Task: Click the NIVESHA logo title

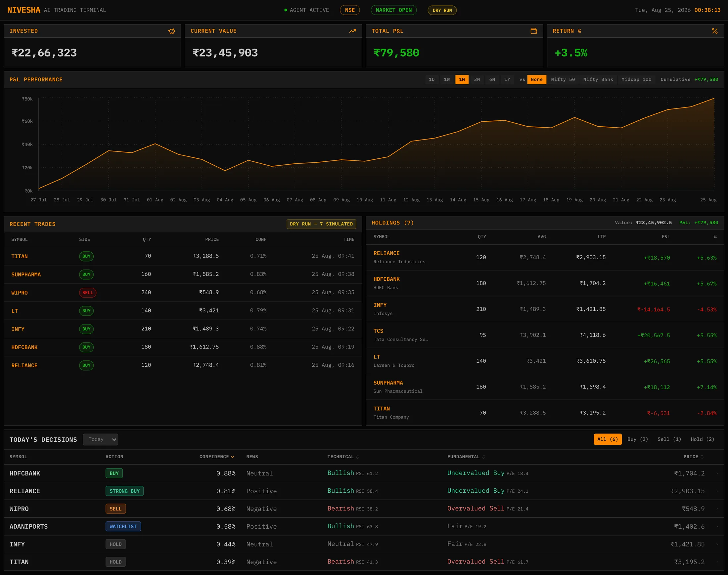Action: (x=23, y=10)
